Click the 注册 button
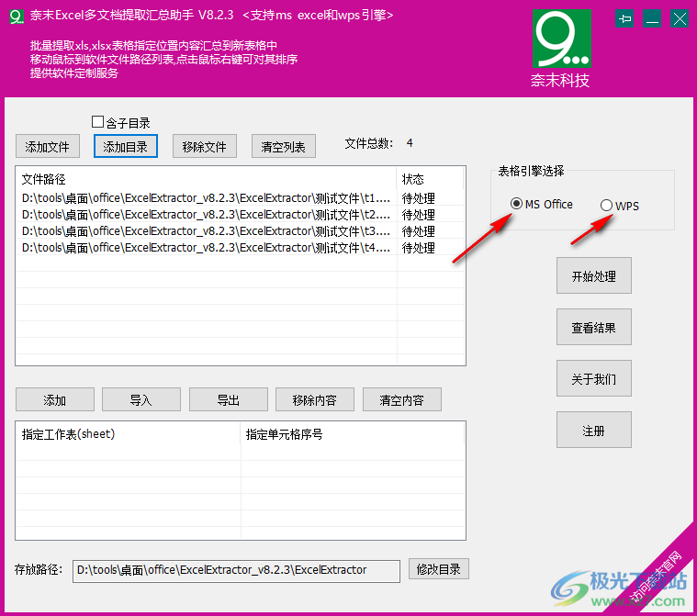697x616 pixels. coord(593,430)
